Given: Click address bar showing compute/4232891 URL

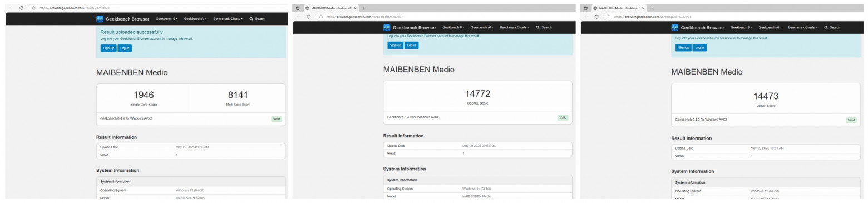Looking at the screenshot, I should click(x=445, y=17).
